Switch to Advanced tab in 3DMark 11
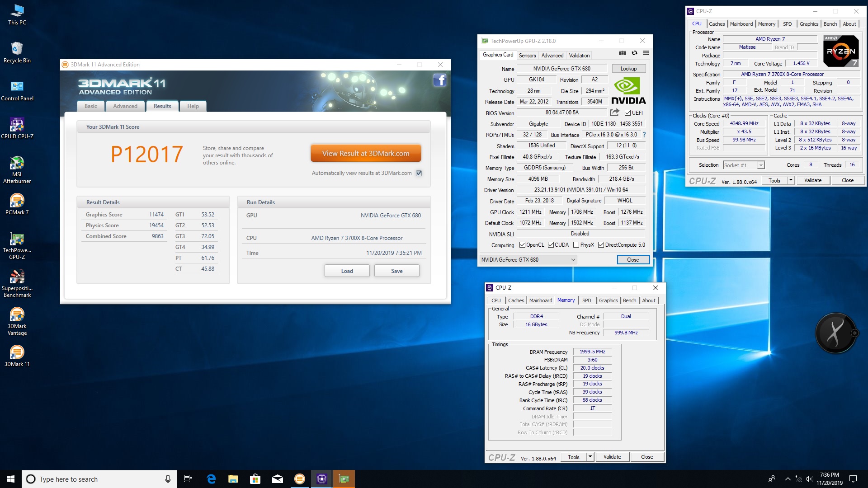The height and width of the screenshot is (488, 868). (x=125, y=106)
